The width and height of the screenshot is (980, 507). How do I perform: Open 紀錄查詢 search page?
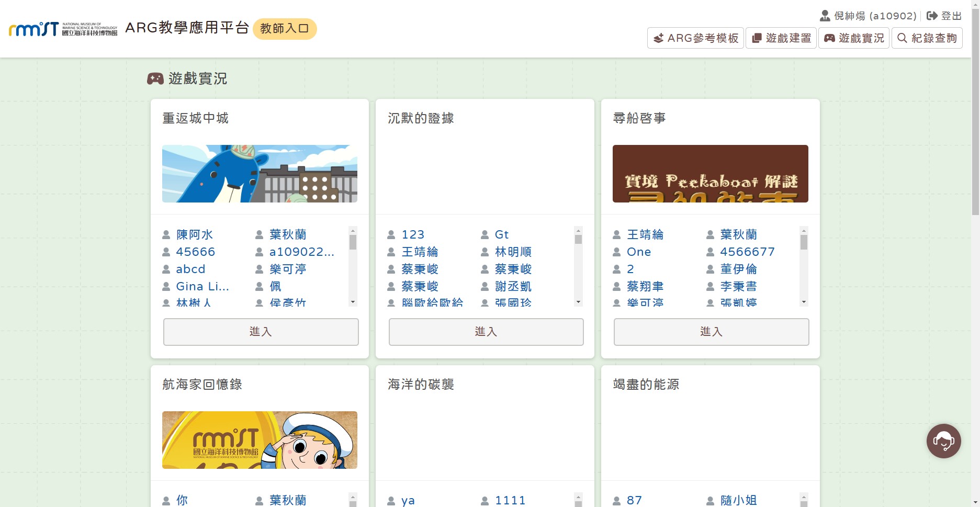point(927,38)
